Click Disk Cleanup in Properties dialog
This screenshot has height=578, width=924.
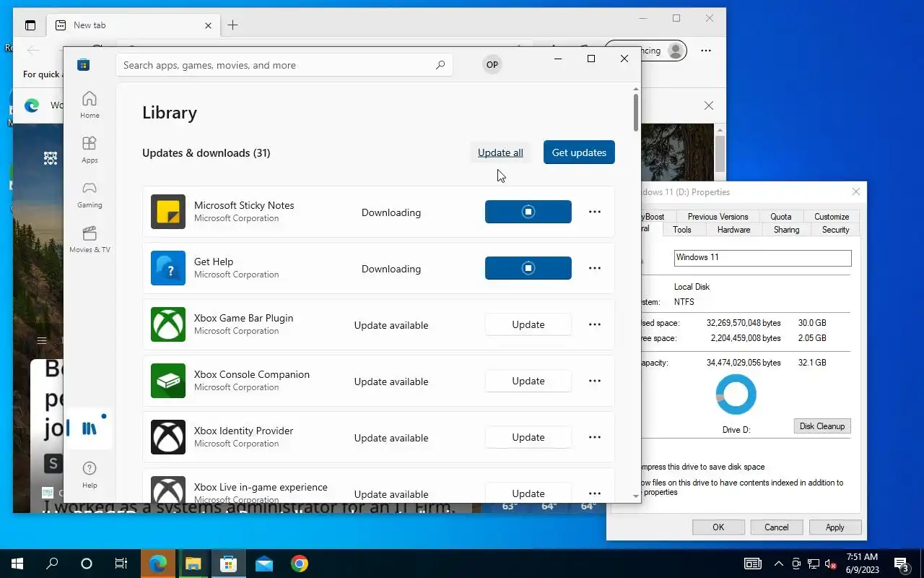(821, 426)
